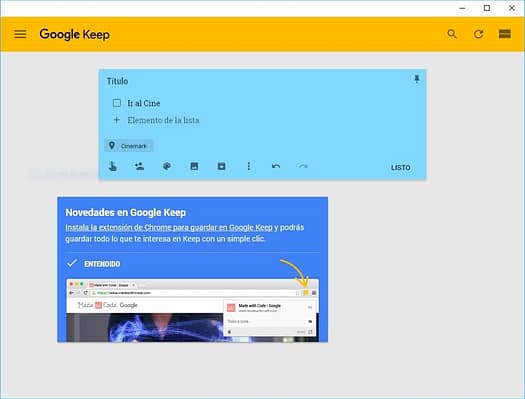Check the Ir al Cine checkbox
The height and width of the screenshot is (399, 525).
[117, 103]
